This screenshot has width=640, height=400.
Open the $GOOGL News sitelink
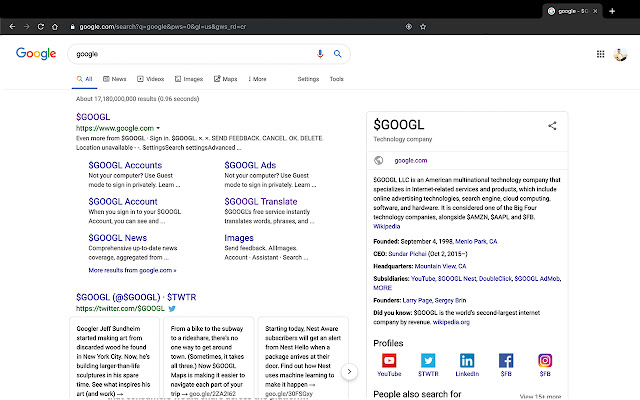(118, 238)
